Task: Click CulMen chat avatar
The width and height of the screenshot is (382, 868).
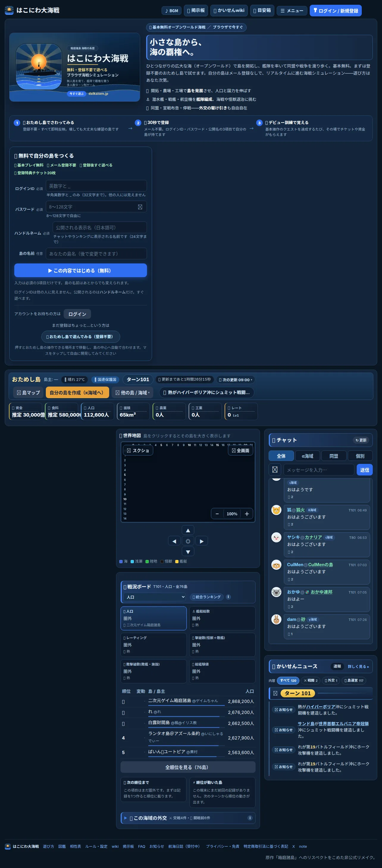Action: pos(276,565)
